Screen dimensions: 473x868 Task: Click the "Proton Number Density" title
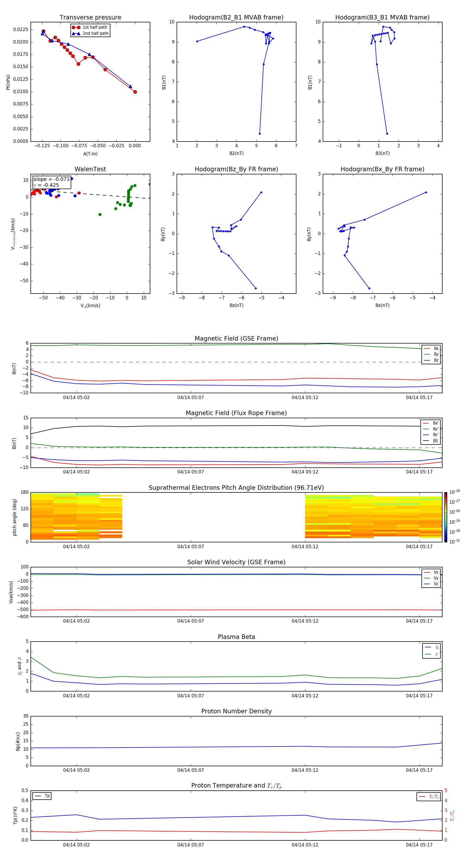(236, 711)
